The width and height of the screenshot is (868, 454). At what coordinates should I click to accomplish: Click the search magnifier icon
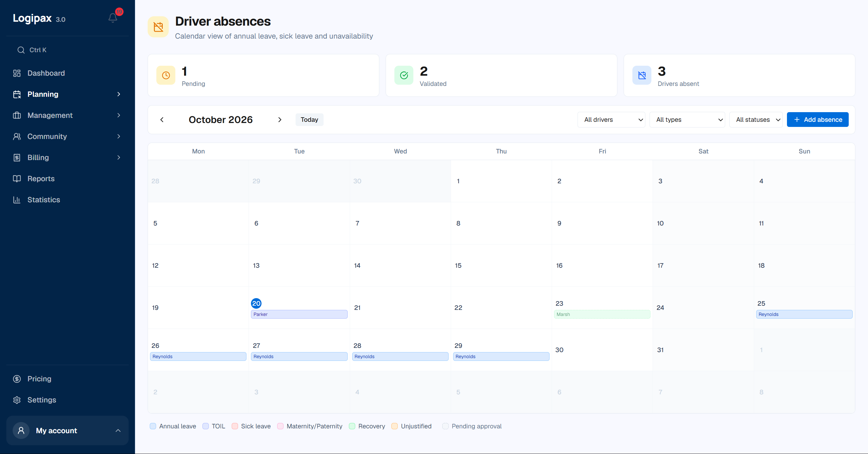21,50
